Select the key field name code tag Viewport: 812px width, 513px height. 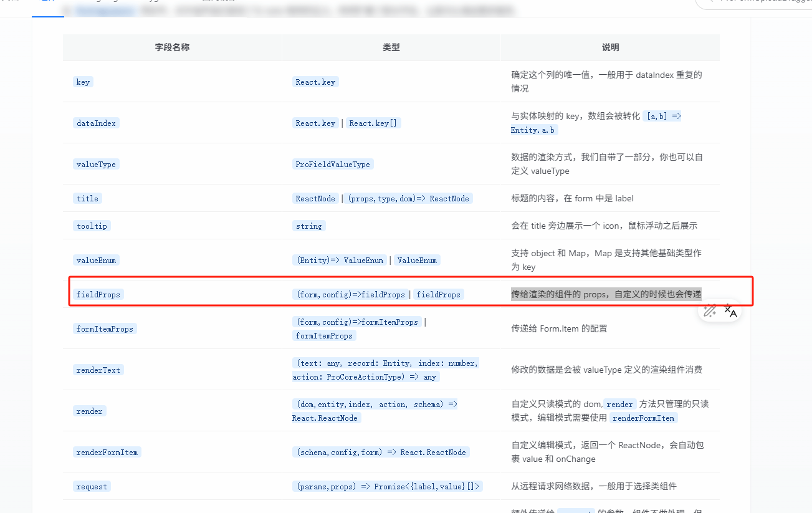tap(82, 82)
